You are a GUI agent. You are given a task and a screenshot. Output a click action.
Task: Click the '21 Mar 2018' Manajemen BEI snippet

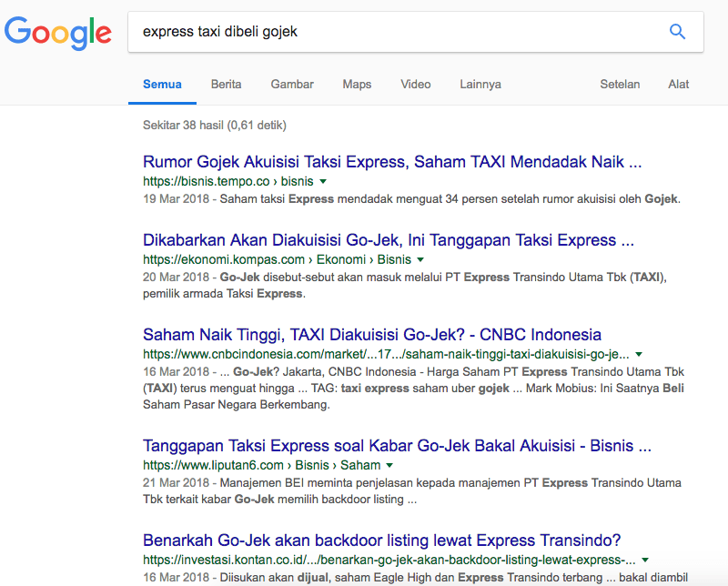point(412,490)
